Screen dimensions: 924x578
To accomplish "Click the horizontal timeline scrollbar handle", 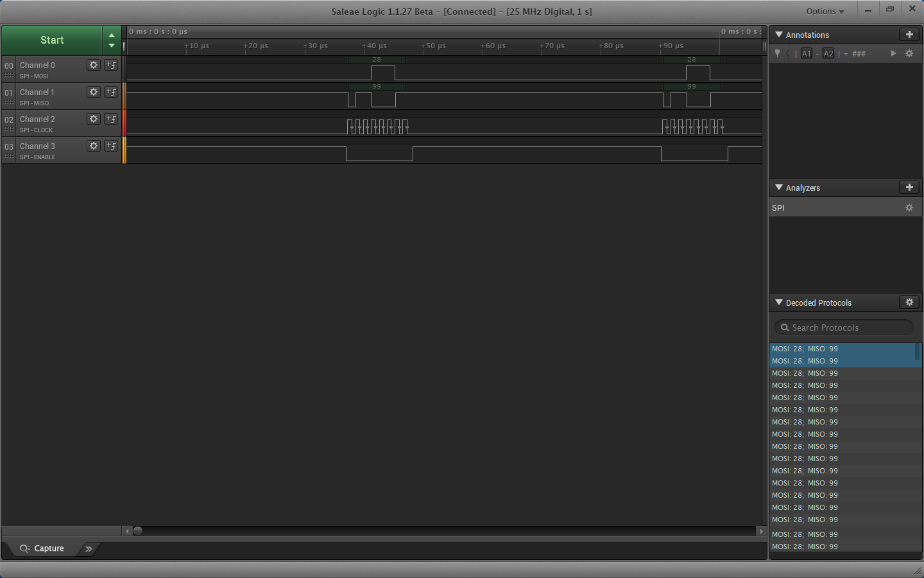I will coord(138,531).
